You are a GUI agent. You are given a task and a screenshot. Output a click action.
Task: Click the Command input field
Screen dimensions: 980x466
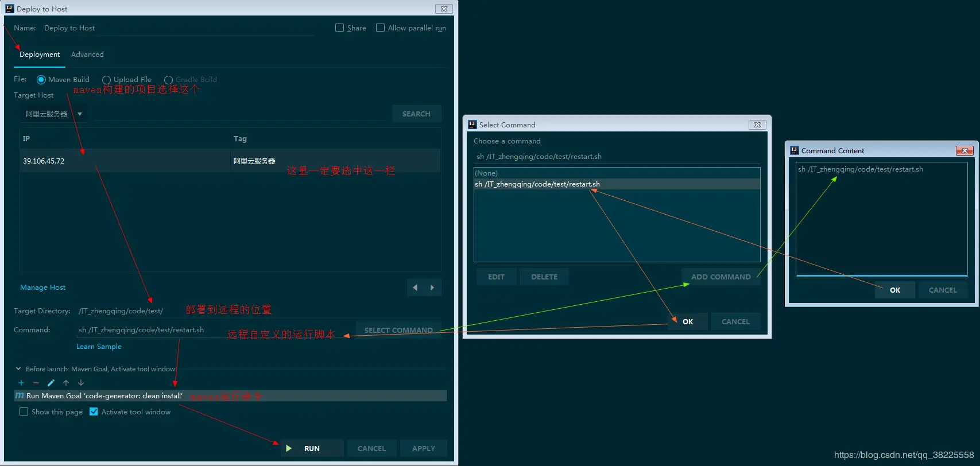coord(215,330)
